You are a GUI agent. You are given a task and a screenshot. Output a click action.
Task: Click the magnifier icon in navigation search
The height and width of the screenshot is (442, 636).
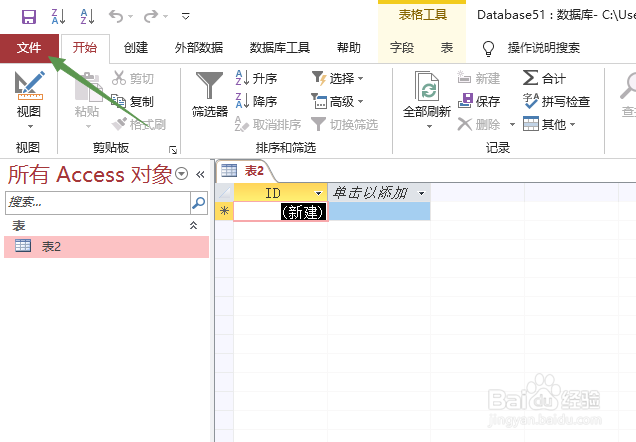[199, 202]
